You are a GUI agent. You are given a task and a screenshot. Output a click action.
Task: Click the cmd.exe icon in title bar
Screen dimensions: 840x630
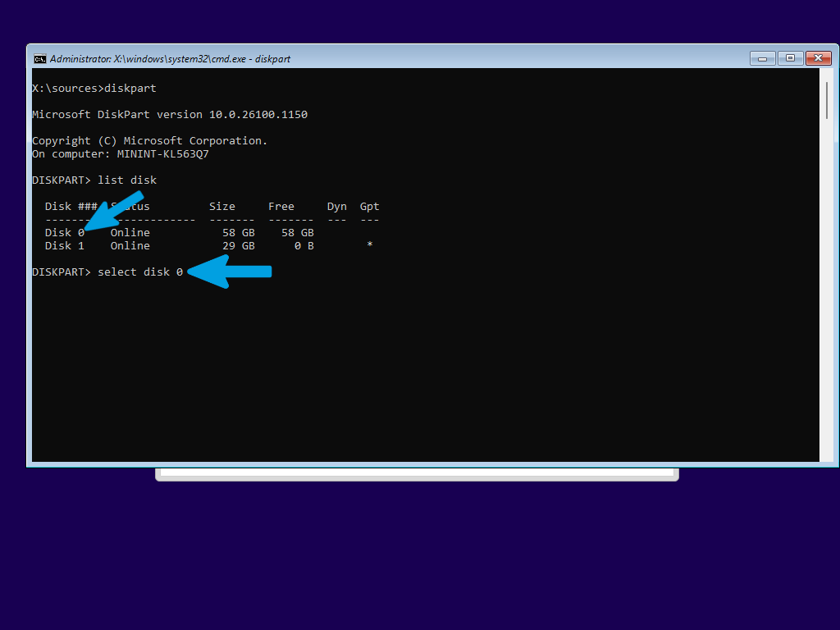click(39, 59)
